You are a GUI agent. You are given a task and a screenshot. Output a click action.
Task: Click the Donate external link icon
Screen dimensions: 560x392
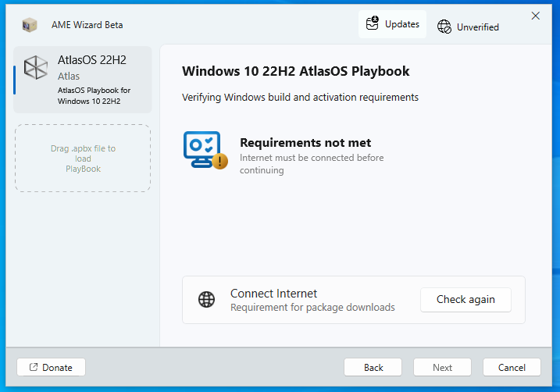click(34, 367)
